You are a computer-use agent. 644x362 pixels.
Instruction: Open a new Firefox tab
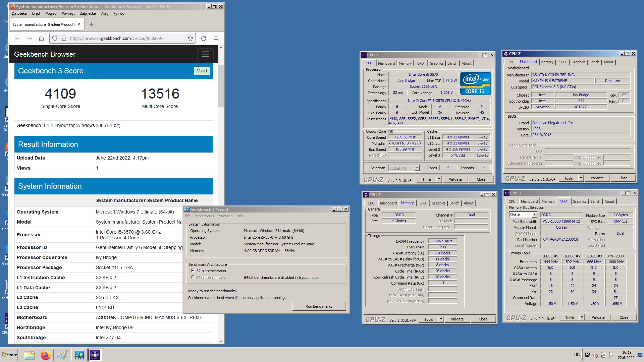coord(91,24)
